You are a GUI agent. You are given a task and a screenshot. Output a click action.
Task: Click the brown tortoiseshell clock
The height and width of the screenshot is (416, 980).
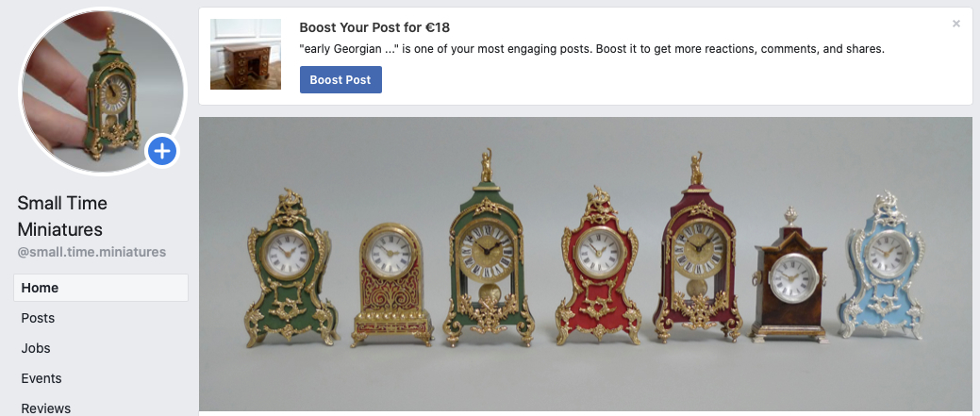(x=789, y=276)
